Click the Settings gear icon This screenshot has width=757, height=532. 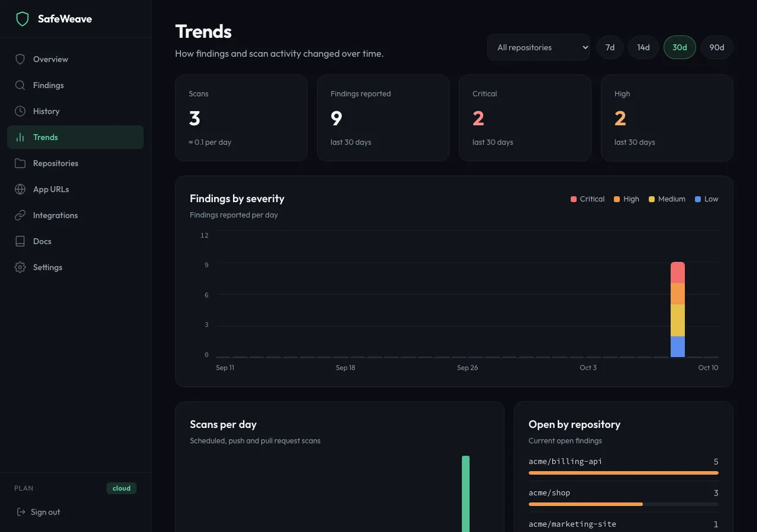click(x=20, y=267)
